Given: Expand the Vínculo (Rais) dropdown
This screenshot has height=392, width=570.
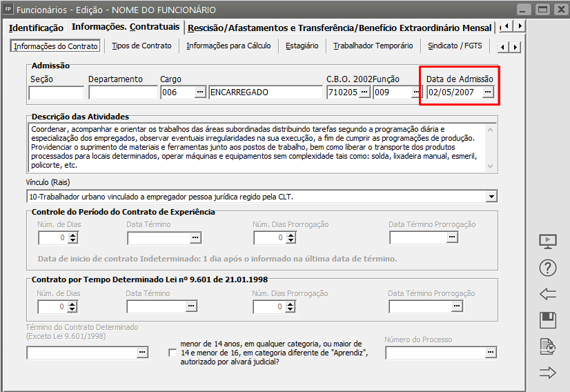Looking at the screenshot, I should coord(491,197).
